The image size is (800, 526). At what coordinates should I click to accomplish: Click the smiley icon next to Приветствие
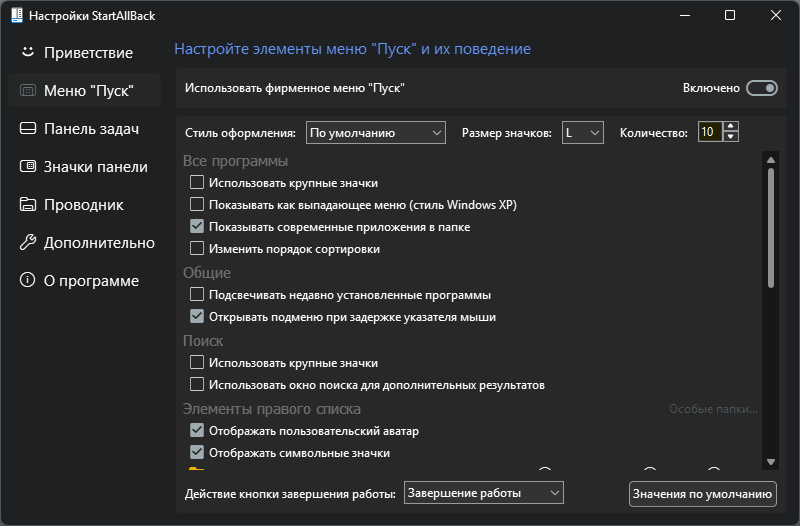[x=28, y=52]
